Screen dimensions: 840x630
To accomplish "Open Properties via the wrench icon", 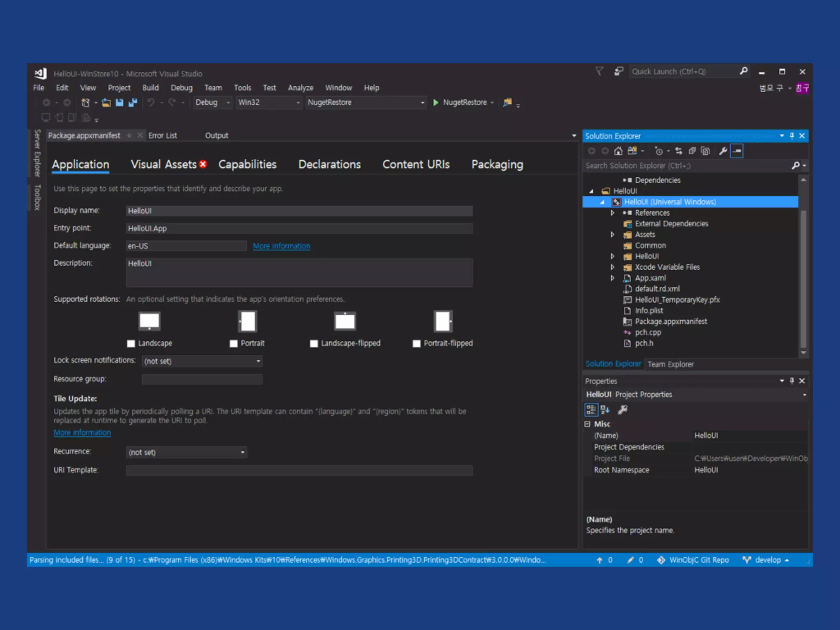I will 723,151.
